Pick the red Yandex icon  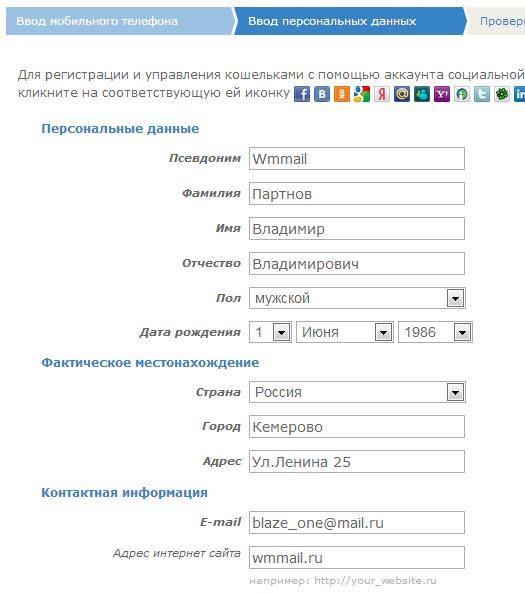[x=382, y=94]
